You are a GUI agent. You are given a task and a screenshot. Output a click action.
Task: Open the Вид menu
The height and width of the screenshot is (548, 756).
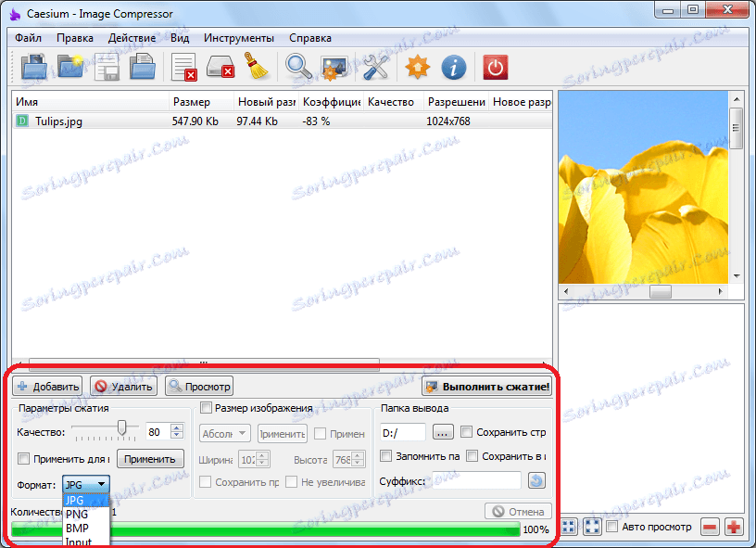coord(180,38)
